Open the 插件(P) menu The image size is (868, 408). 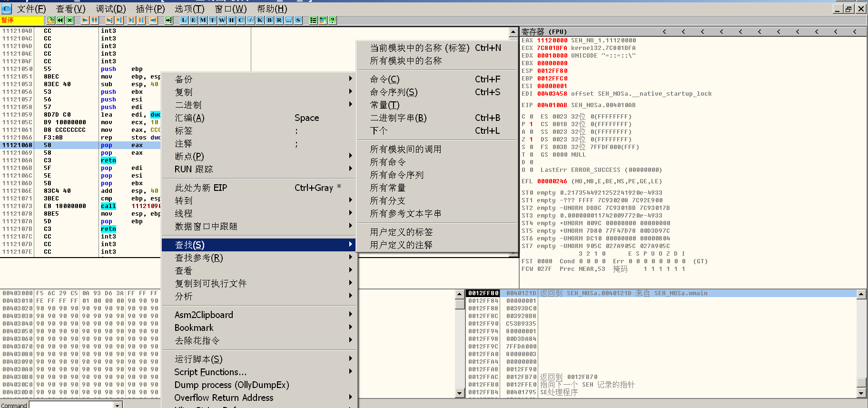[x=150, y=9]
